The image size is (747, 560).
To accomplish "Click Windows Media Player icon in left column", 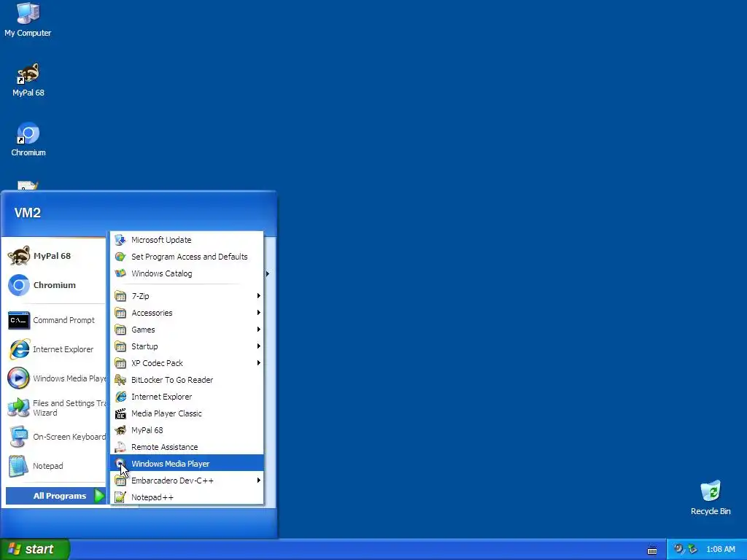I will coord(19,378).
